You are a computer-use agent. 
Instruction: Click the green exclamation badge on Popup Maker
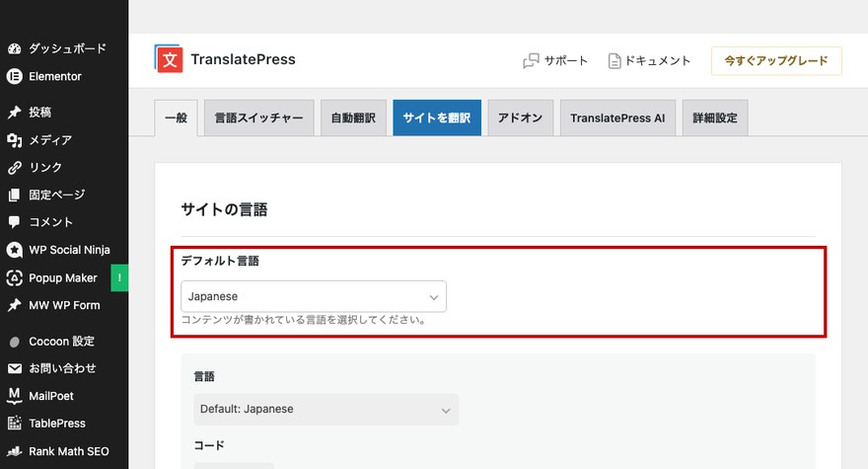(119, 277)
